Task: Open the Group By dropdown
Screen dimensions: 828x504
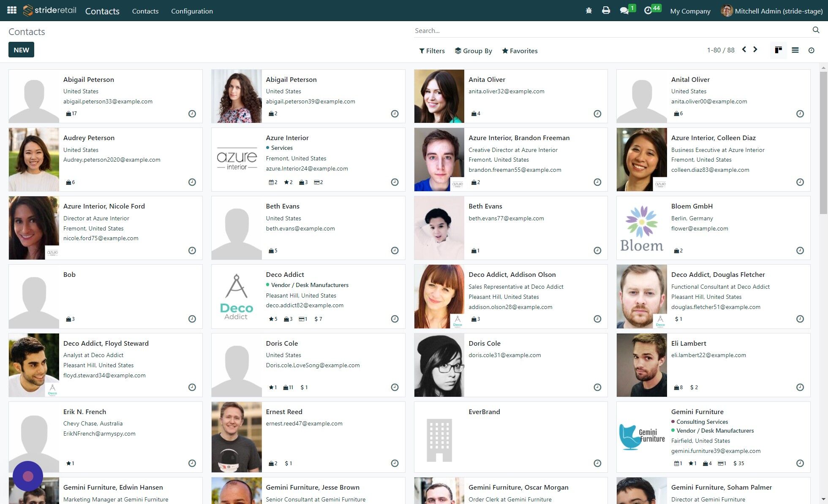Action: [474, 51]
